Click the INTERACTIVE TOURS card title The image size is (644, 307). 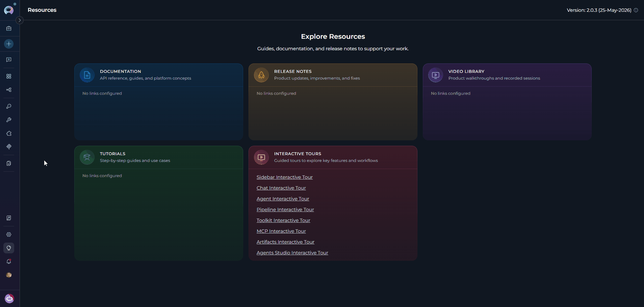[298, 154]
